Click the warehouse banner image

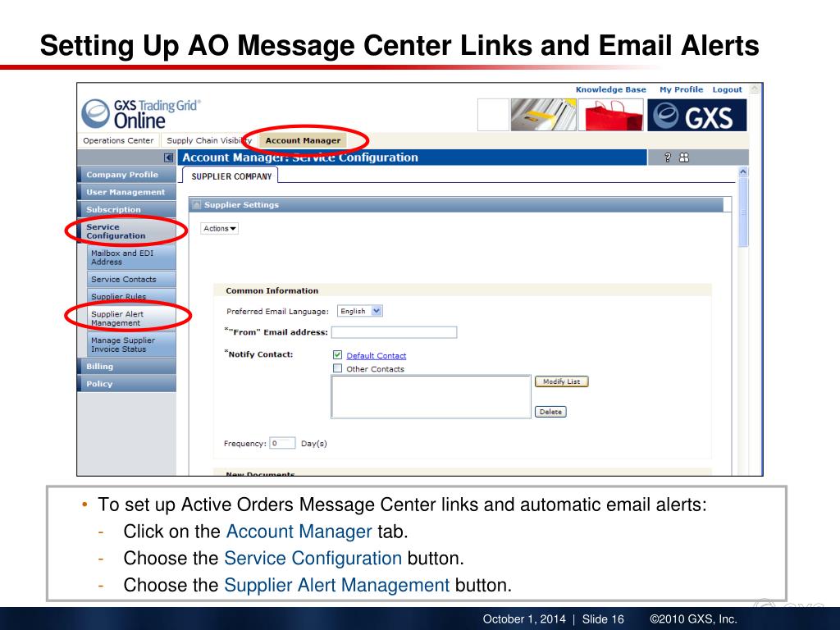(x=543, y=115)
